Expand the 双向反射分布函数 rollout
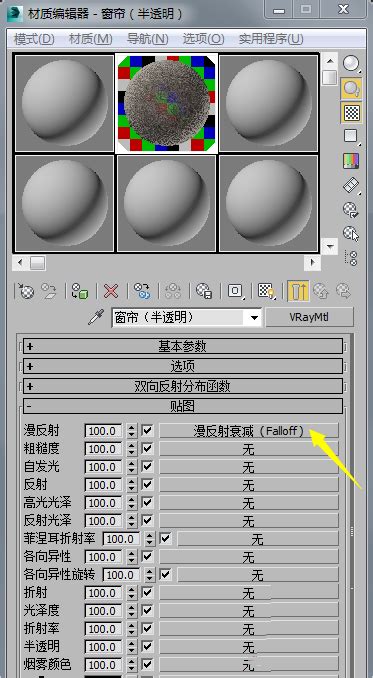This screenshot has width=373, height=678. (x=183, y=386)
